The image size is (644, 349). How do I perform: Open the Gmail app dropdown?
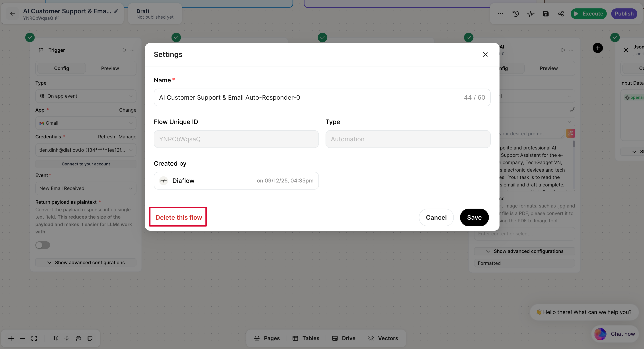(x=86, y=123)
